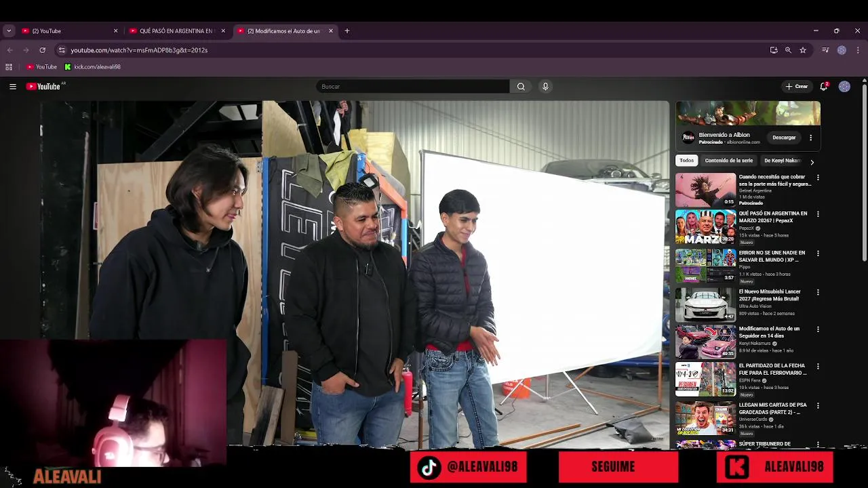
Task: Open the apps grid in bookmarks bar
Action: point(9,67)
